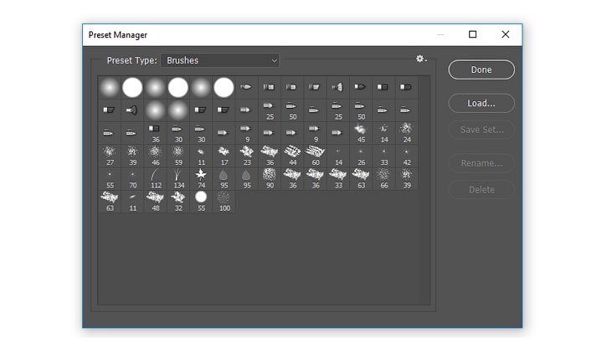Pick the grass brush preset 134
607x364 pixels.
178,178
